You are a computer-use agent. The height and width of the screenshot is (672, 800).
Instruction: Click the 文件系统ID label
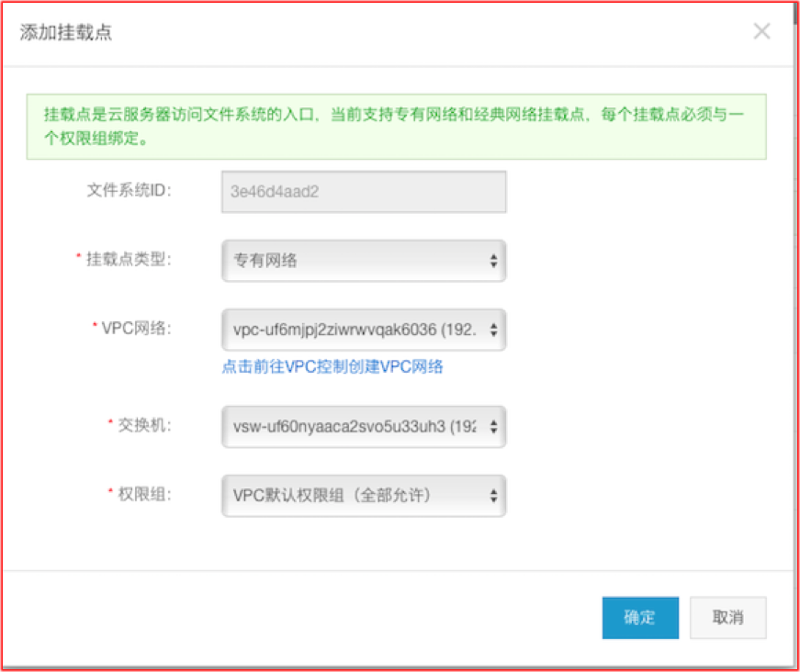coord(129,191)
